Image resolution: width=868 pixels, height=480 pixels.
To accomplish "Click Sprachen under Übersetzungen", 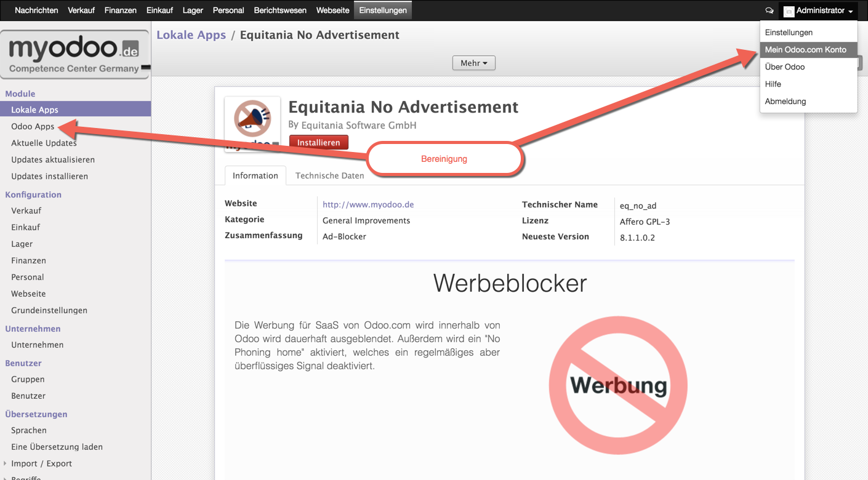I will 29,430.
